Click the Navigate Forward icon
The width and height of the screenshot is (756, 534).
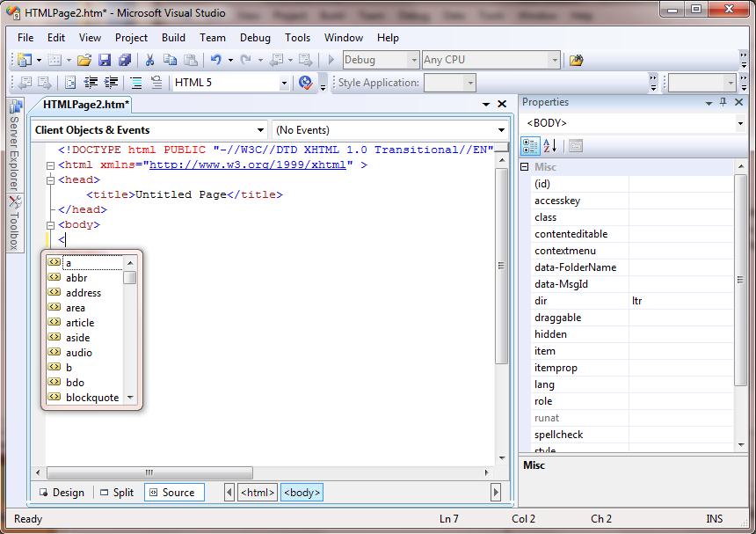[x=306, y=60]
